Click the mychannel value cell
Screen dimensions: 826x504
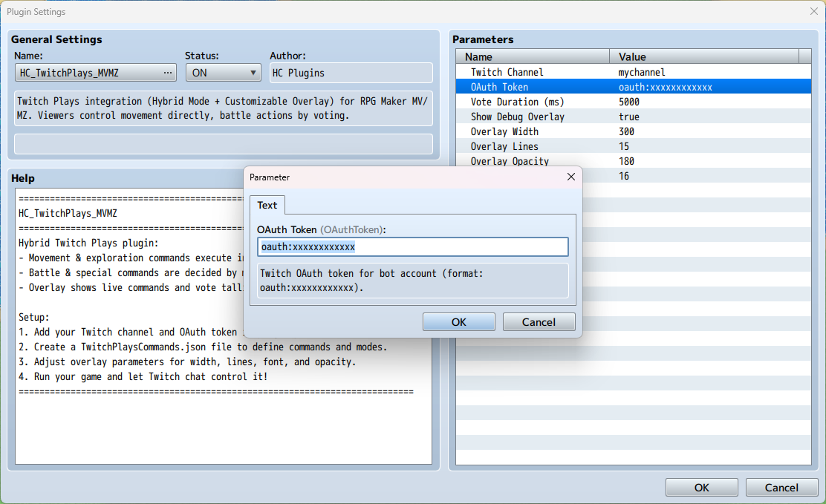coord(642,72)
